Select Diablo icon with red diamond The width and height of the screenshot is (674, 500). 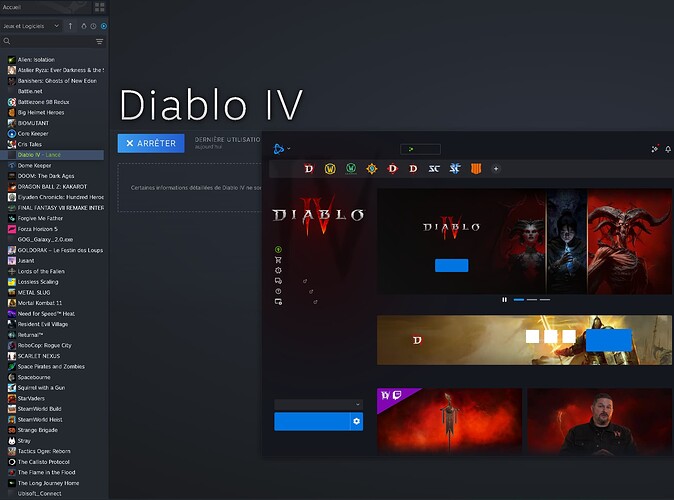click(x=392, y=169)
